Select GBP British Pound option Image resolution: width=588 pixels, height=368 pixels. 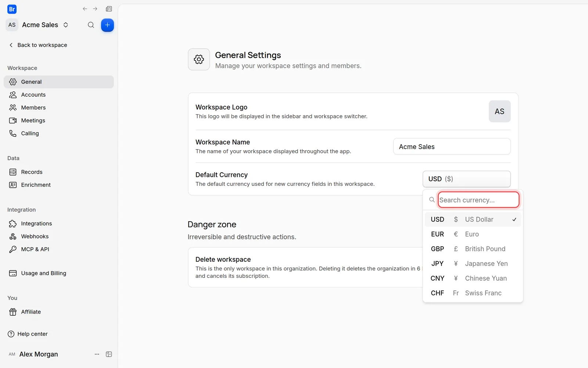[473, 249]
